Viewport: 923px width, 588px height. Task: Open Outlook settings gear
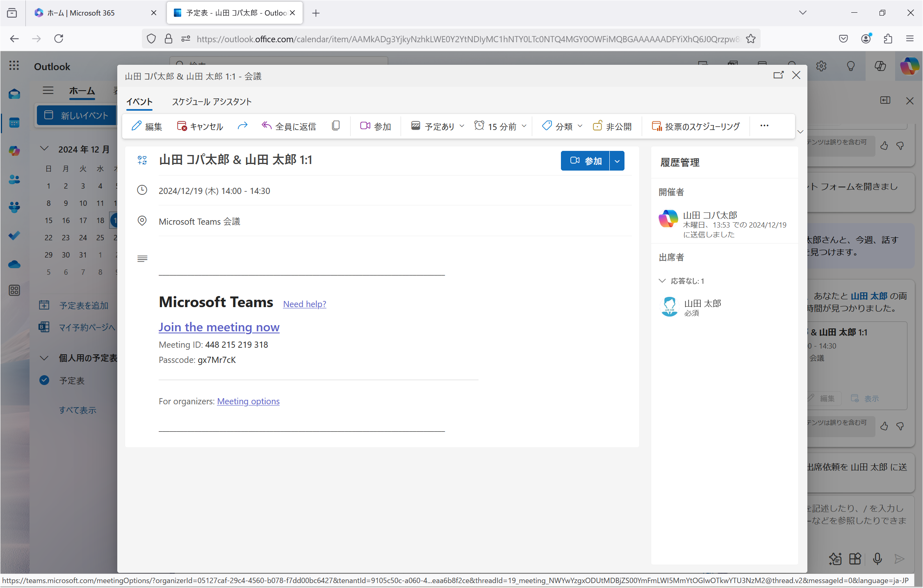click(821, 66)
